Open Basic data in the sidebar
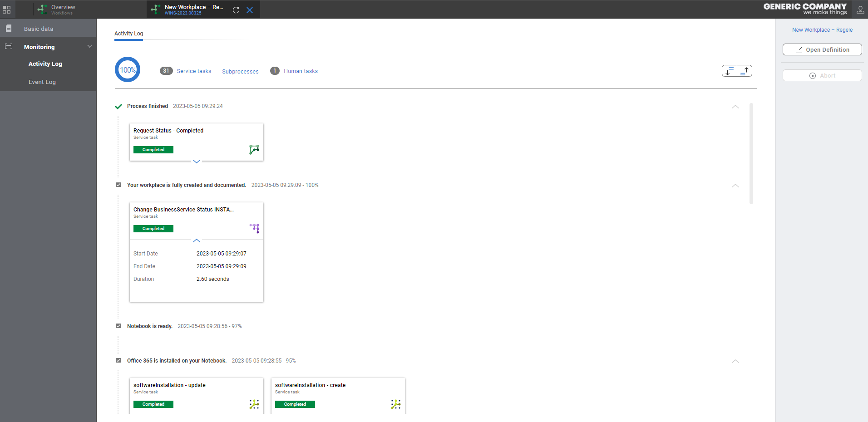 coord(48,29)
